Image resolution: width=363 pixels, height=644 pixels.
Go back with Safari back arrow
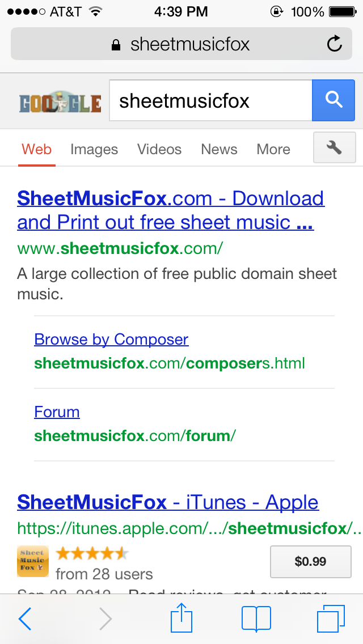[25, 618]
